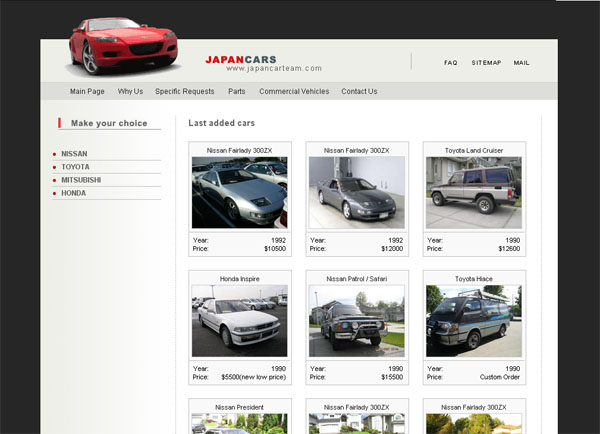This screenshot has width=600, height=434.
Task: Open Specific Requests menu item
Action: [x=184, y=91]
